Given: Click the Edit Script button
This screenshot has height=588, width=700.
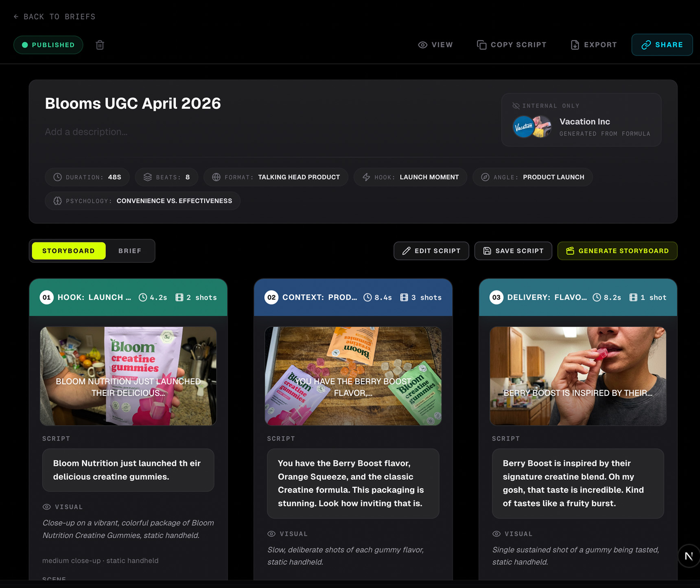Looking at the screenshot, I should click(x=431, y=251).
